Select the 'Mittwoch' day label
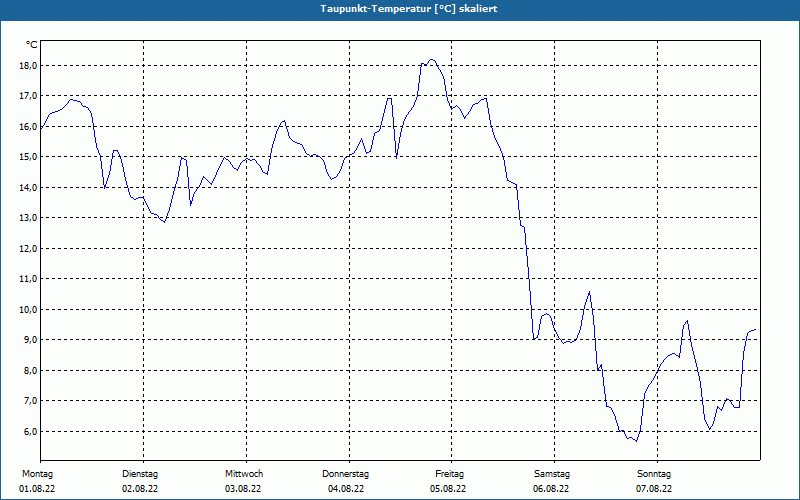The image size is (800, 500). [244, 474]
